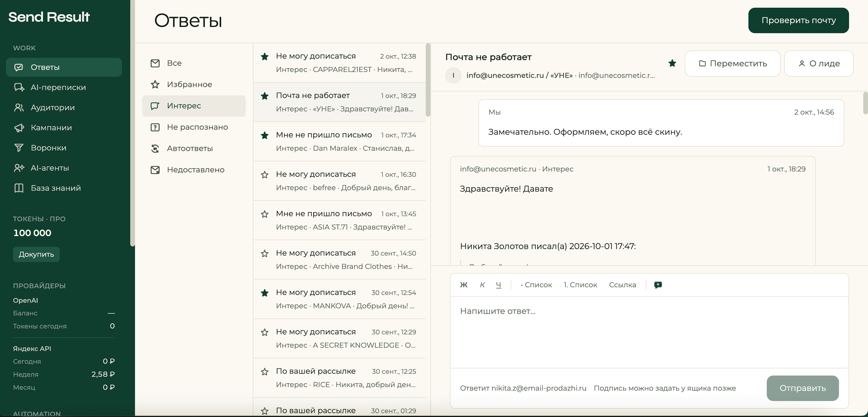868x417 pixels.
Task: Open the Избранное folder
Action: click(194, 84)
